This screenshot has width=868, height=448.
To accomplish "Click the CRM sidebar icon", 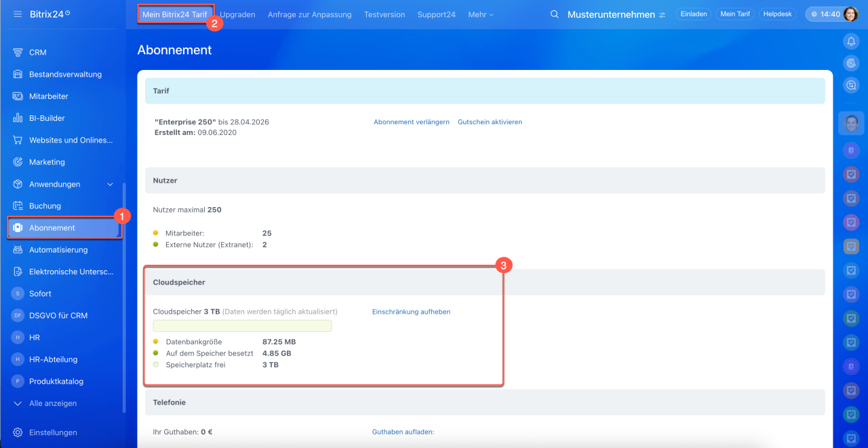I will click(x=18, y=52).
